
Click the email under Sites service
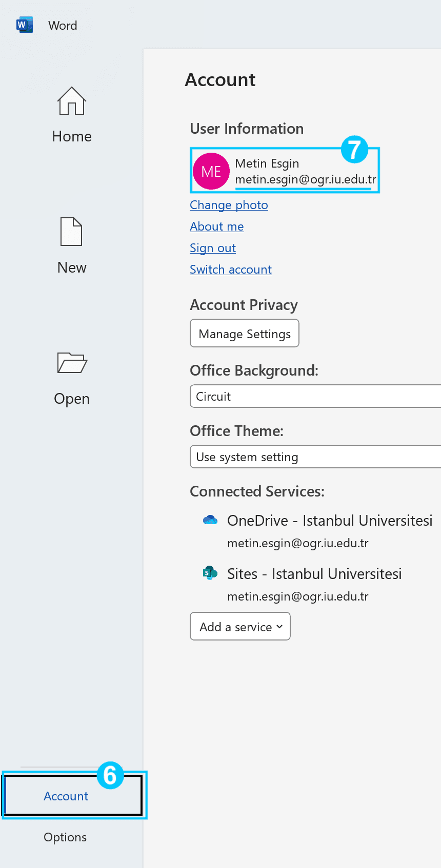(x=298, y=596)
